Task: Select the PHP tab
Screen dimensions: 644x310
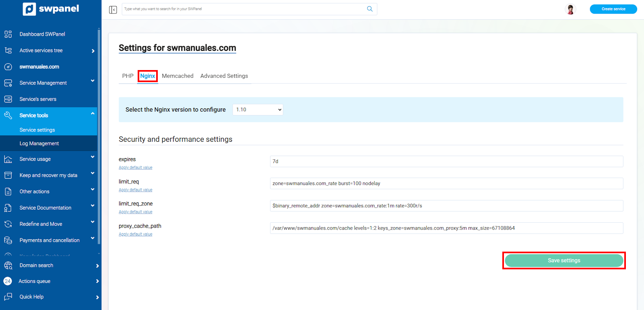Action: (128, 76)
